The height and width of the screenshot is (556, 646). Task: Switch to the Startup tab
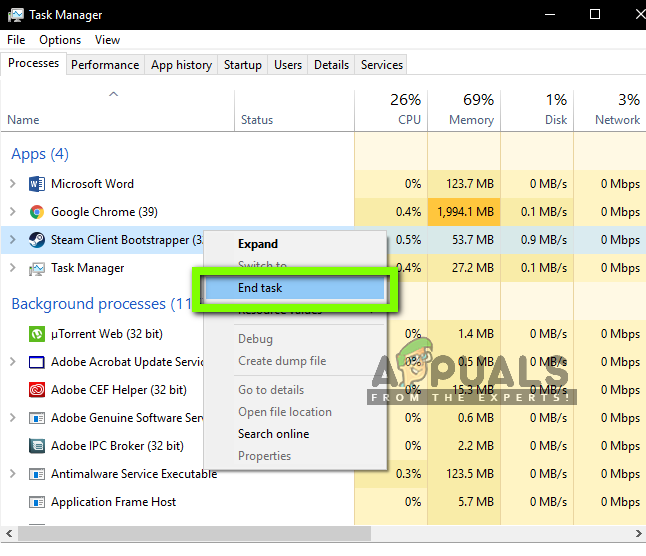pyautogui.click(x=243, y=65)
